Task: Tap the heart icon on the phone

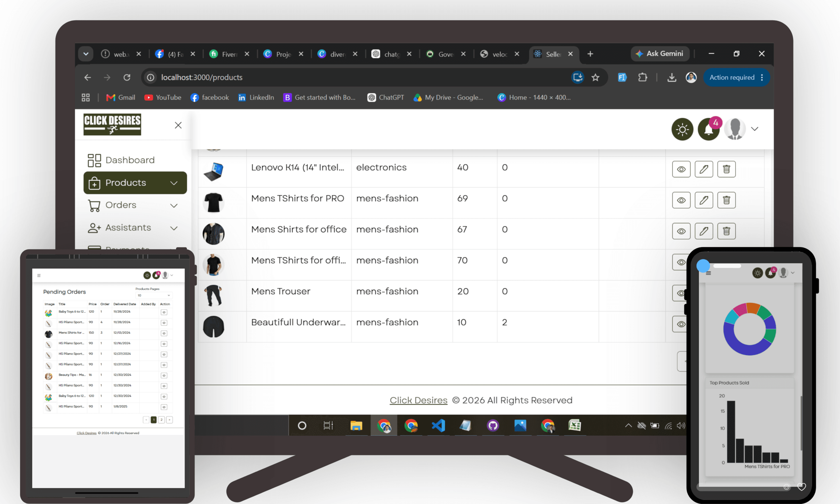Action: pos(801,487)
